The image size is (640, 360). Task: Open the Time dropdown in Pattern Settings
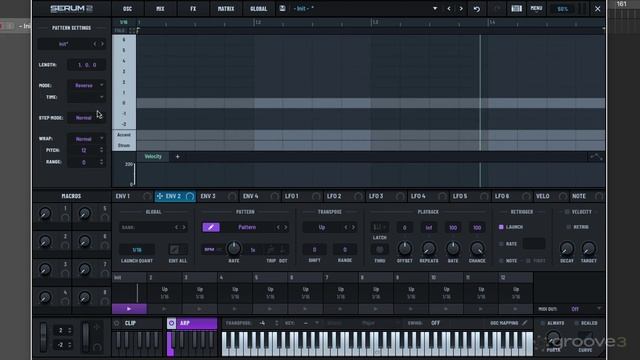tap(87, 97)
